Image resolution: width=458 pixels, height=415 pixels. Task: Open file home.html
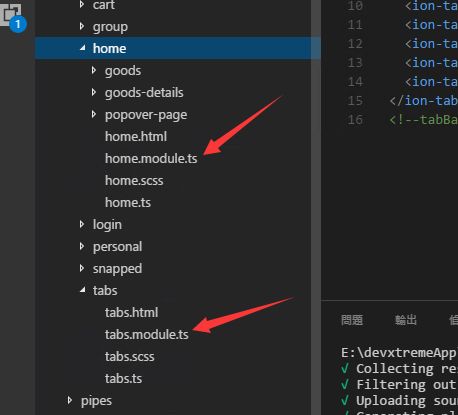[136, 136]
